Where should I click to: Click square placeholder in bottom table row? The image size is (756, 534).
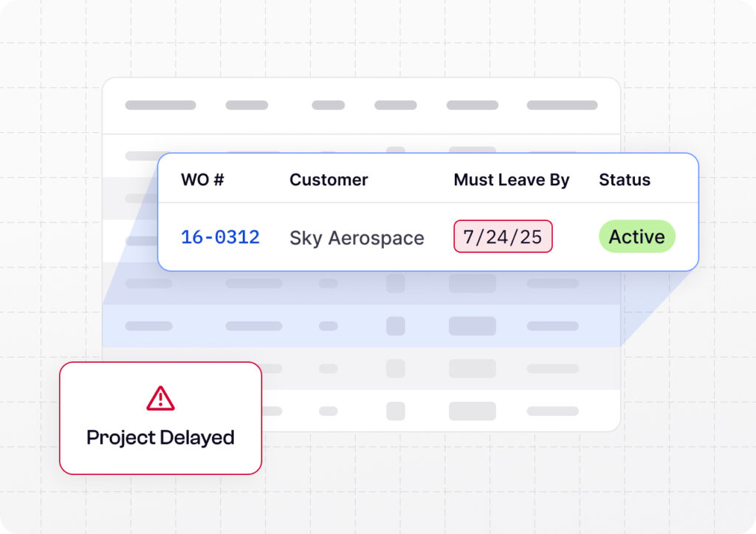click(396, 411)
